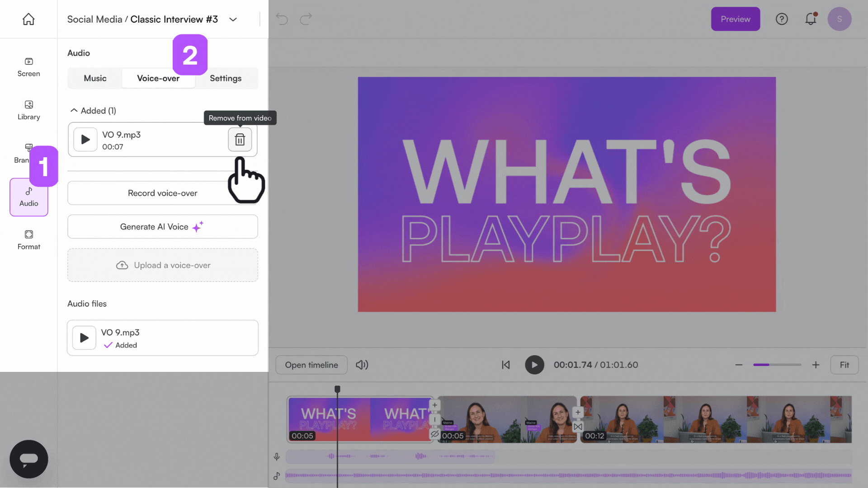This screenshot has width=868, height=488.
Task: Toggle the volume speaker icon
Action: (362, 365)
